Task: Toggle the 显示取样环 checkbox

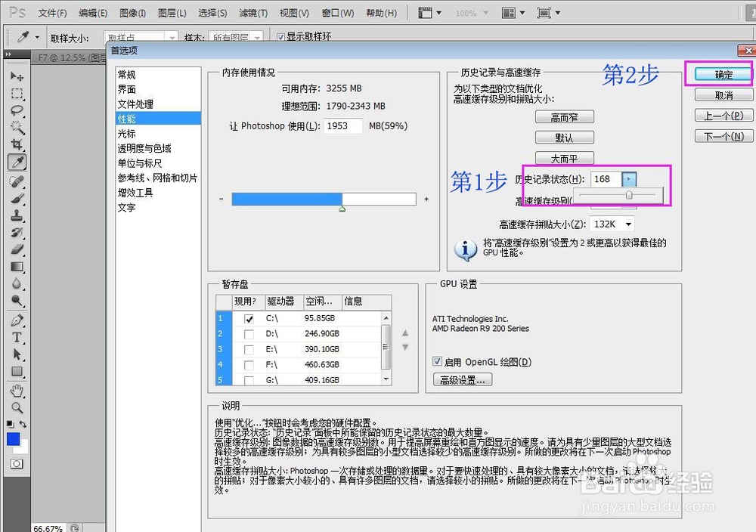Action: pyautogui.click(x=280, y=36)
